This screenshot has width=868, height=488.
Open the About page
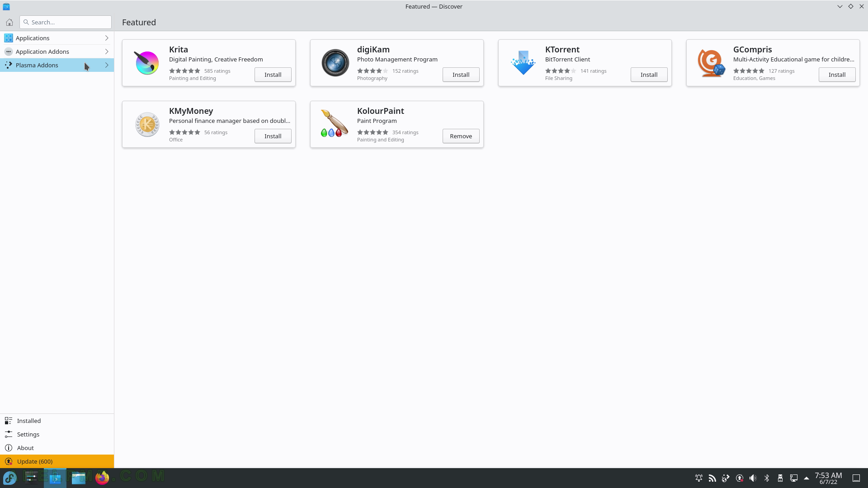click(x=57, y=448)
